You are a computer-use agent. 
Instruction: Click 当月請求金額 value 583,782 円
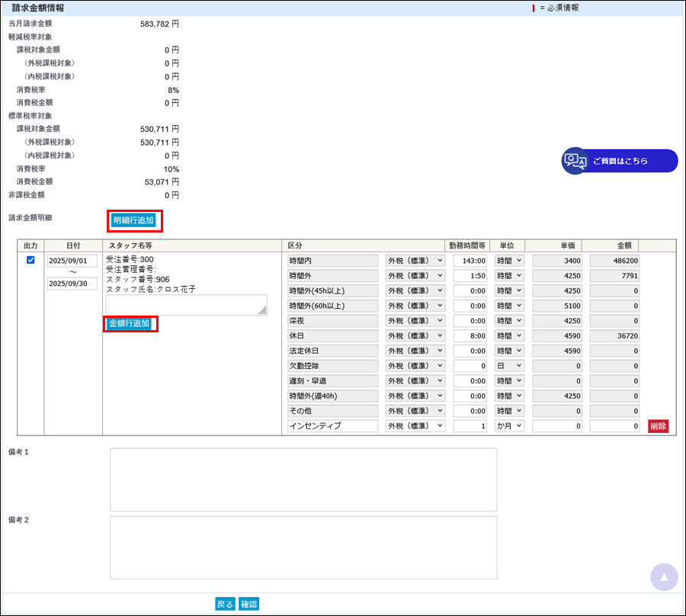pos(159,24)
